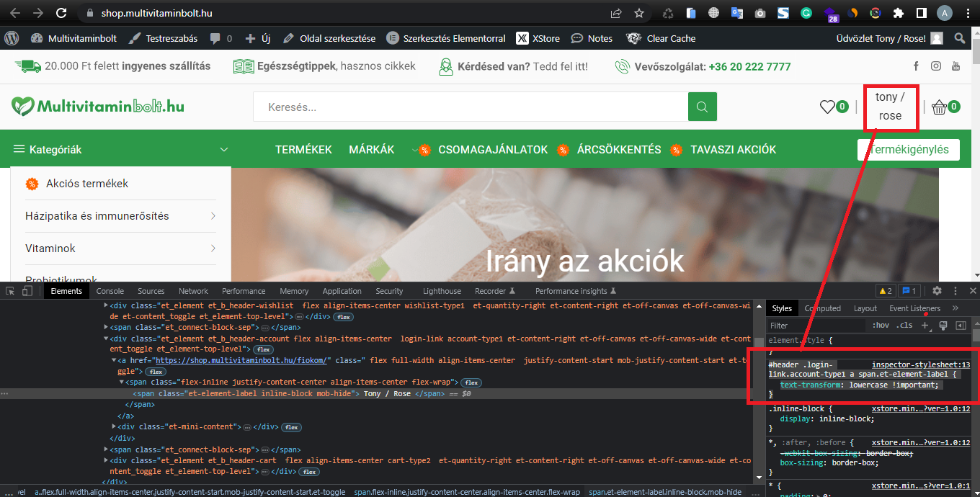The image size is (980, 497).
Task: Open the WordPress logo menu
Action: pos(12,38)
